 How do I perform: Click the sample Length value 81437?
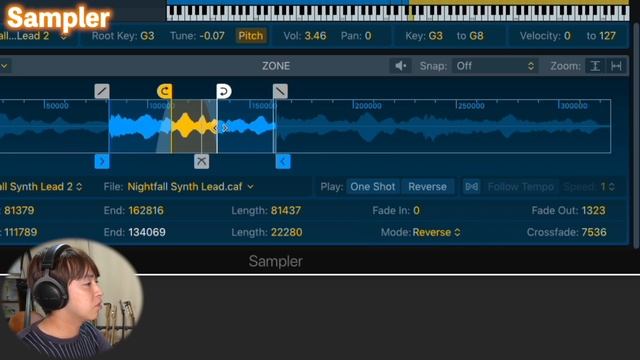click(286, 211)
